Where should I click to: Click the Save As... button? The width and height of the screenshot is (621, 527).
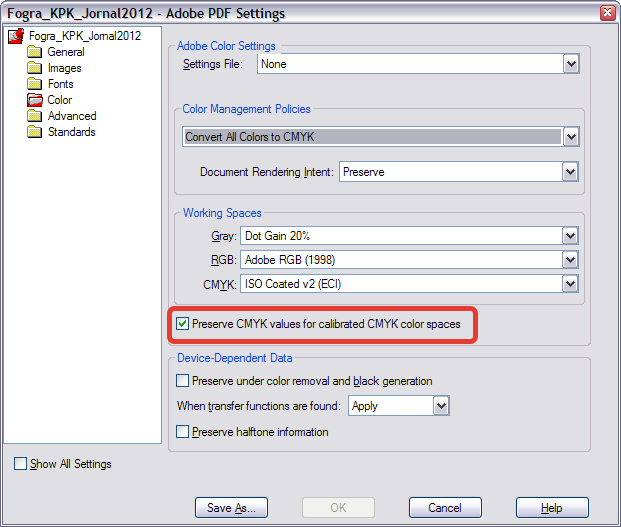tap(231, 508)
